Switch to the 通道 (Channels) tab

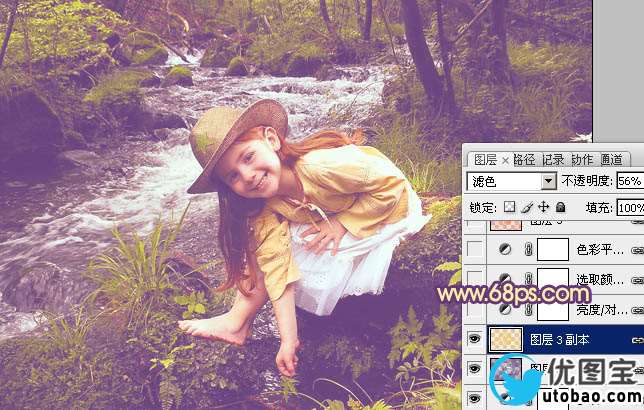coord(612,160)
